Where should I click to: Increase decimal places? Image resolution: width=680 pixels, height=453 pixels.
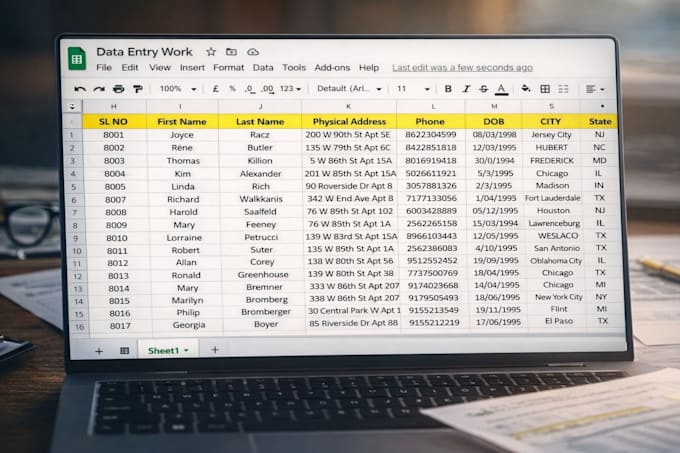268,89
